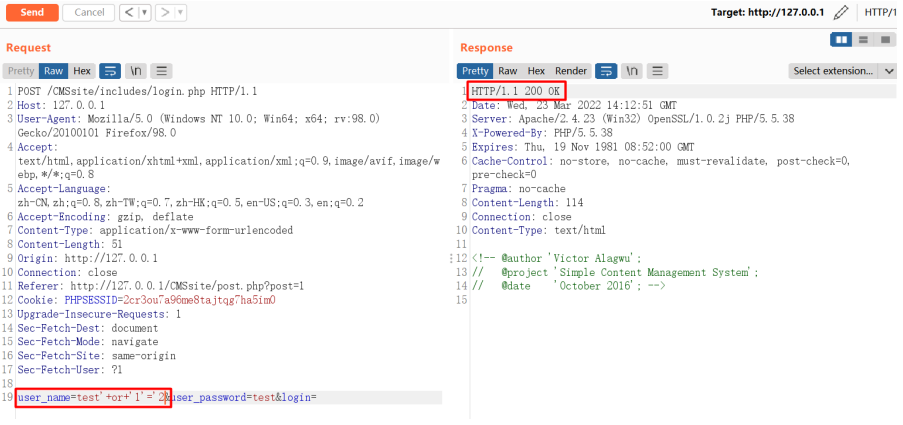Open the forward history dropdown arrow
This screenshot has height=425, width=903.
(180, 12)
